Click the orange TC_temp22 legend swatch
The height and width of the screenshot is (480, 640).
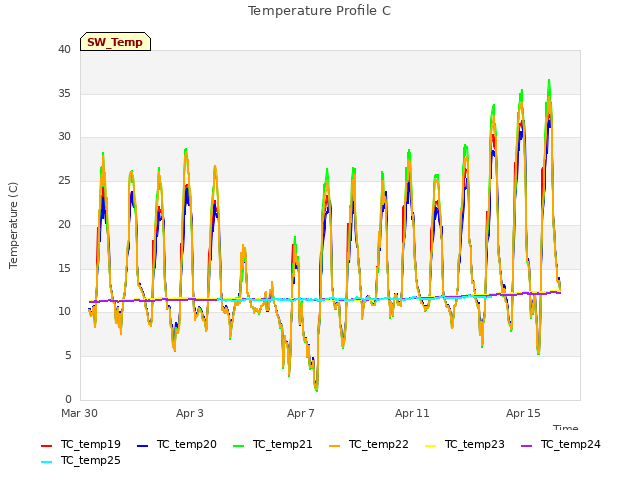pyautogui.click(x=335, y=446)
